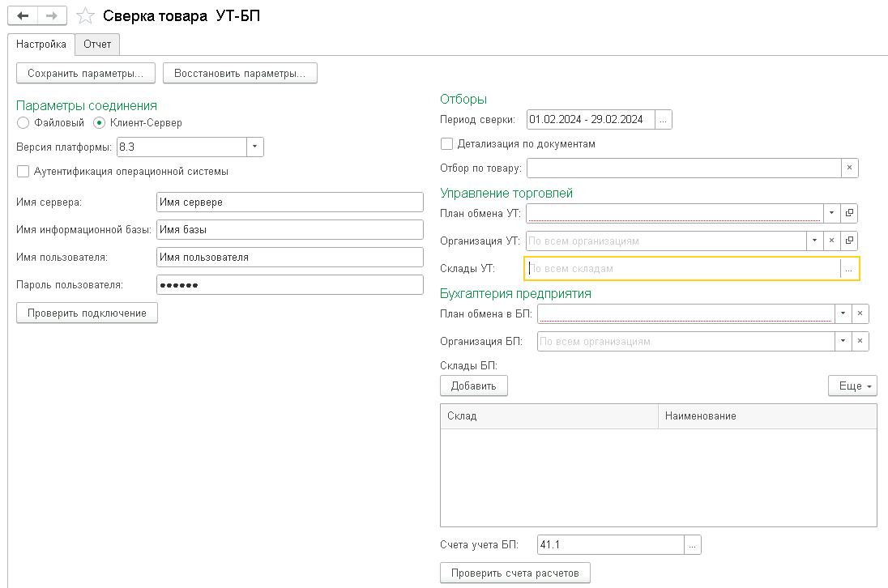This screenshot has height=588, width=888.
Task: Open period picker next to Период сверки
Action: click(664, 120)
